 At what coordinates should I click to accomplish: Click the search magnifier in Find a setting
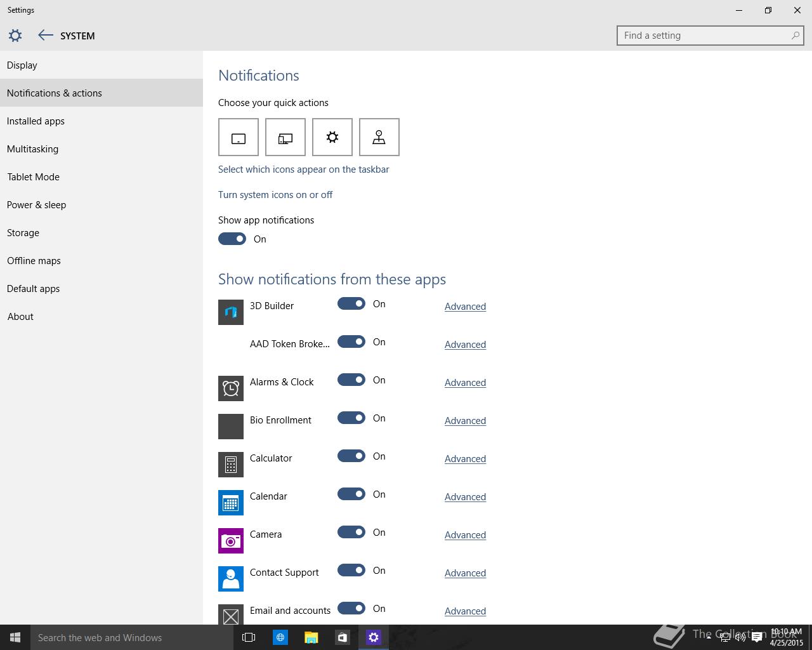[x=795, y=36]
